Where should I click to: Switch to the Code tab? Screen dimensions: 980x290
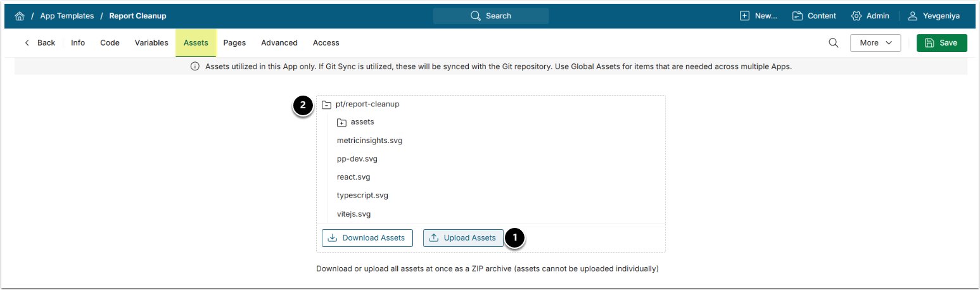click(x=110, y=43)
